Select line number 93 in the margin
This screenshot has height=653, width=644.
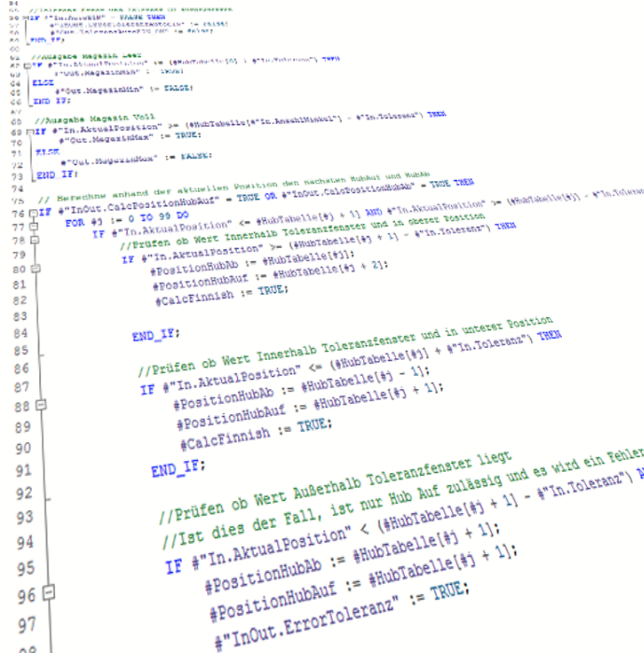point(22,516)
